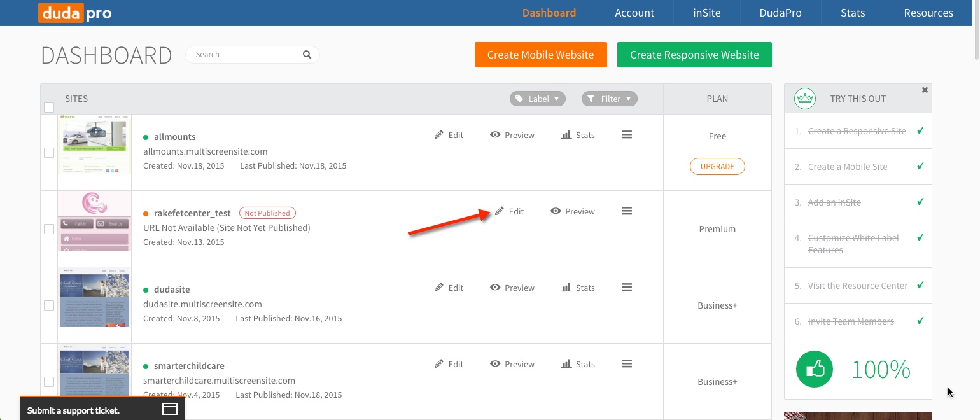Check the smarterchildcare row checkbox
Screen dimensions: 980x420
pyautogui.click(x=49, y=382)
